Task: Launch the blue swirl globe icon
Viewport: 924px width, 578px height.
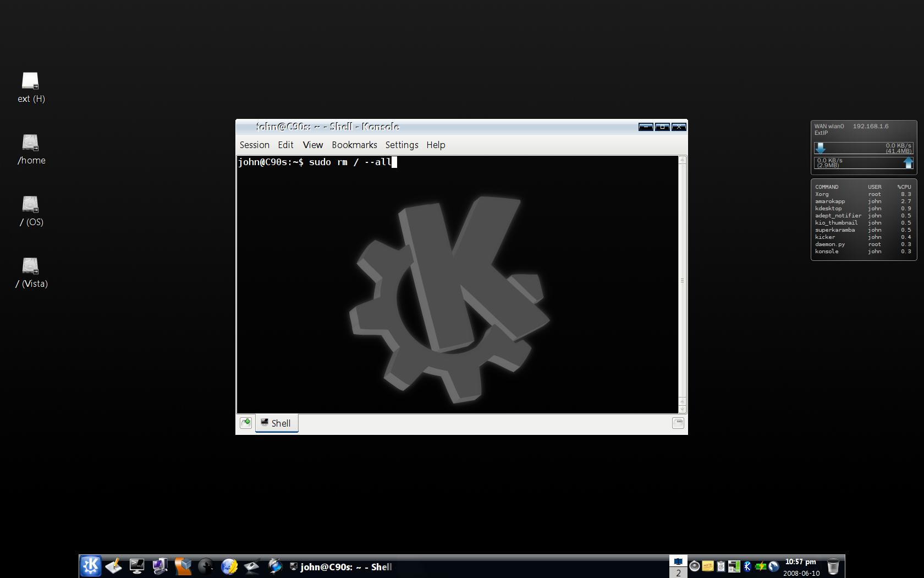Action: tap(274, 566)
